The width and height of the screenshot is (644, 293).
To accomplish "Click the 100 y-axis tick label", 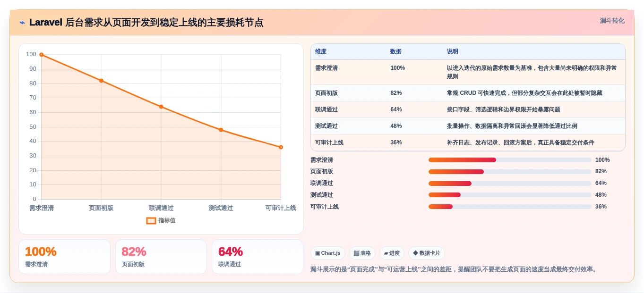I will [31, 54].
